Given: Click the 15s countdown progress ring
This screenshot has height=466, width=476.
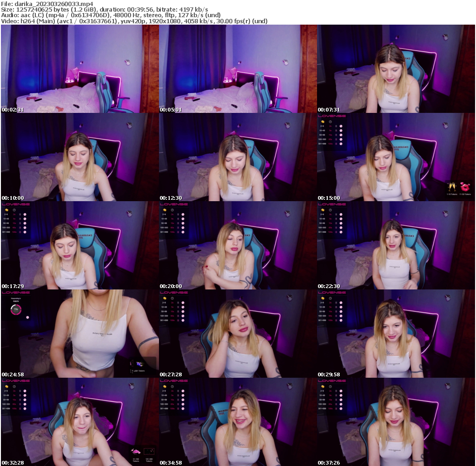Looking at the screenshot, I should pyautogui.click(x=16, y=309).
